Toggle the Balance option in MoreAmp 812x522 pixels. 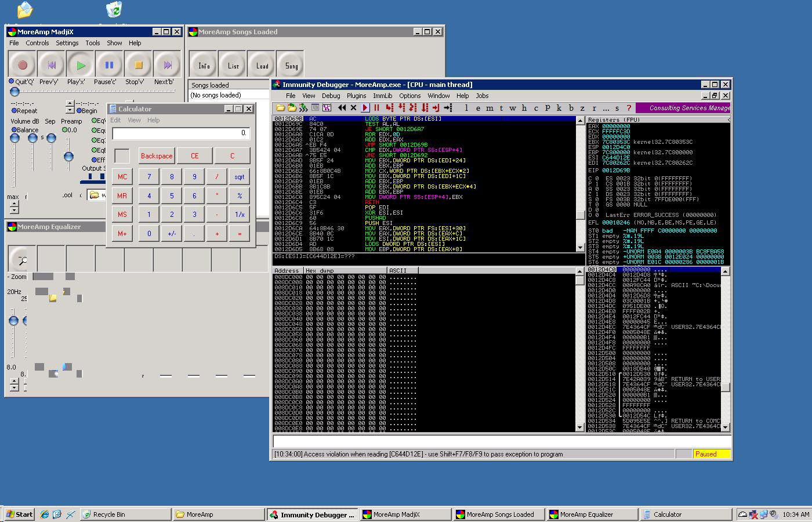14,130
